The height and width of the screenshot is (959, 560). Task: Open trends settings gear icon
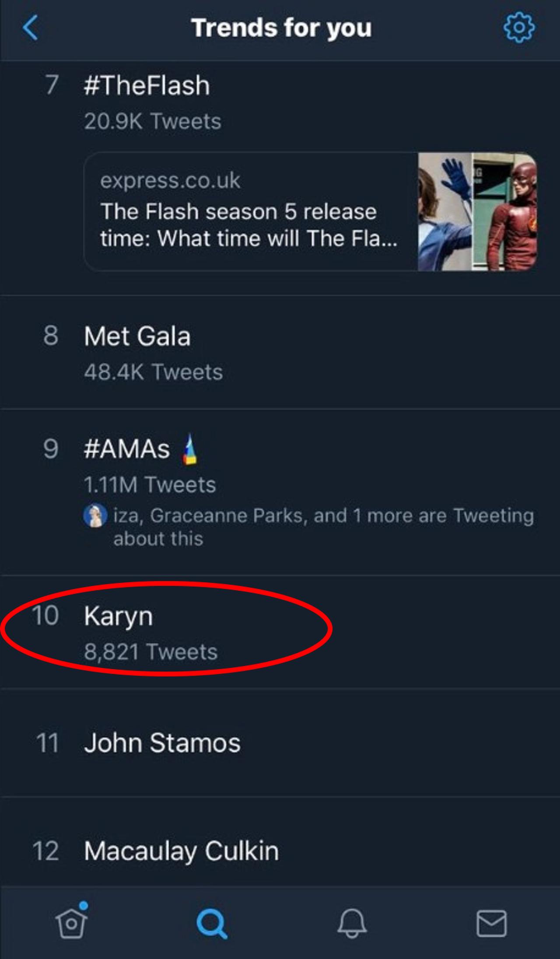(x=519, y=28)
